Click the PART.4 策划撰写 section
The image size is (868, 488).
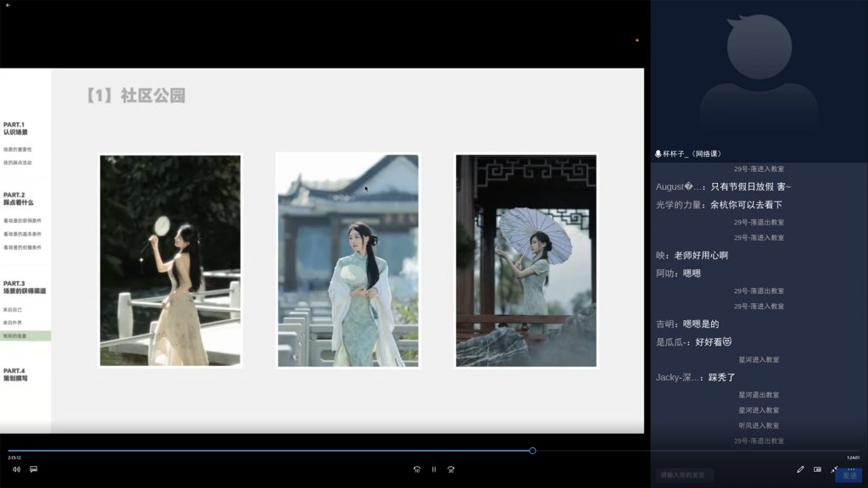pyautogui.click(x=15, y=374)
